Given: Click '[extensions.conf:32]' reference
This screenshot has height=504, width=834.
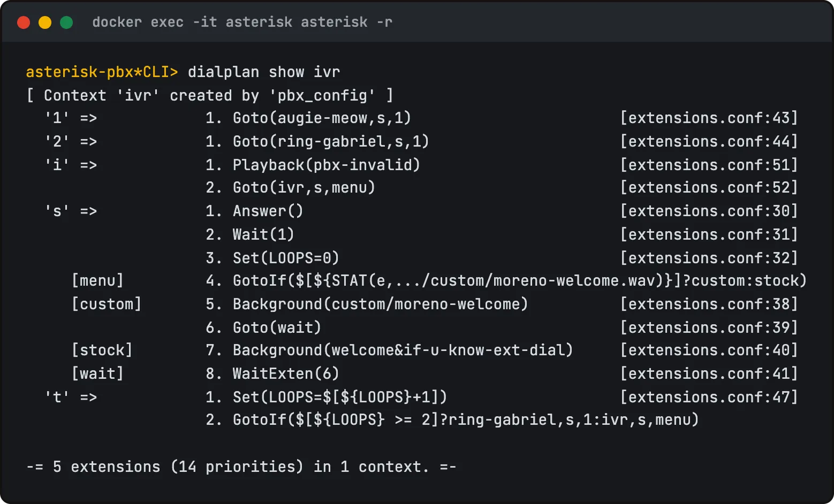Looking at the screenshot, I should click(x=709, y=258).
